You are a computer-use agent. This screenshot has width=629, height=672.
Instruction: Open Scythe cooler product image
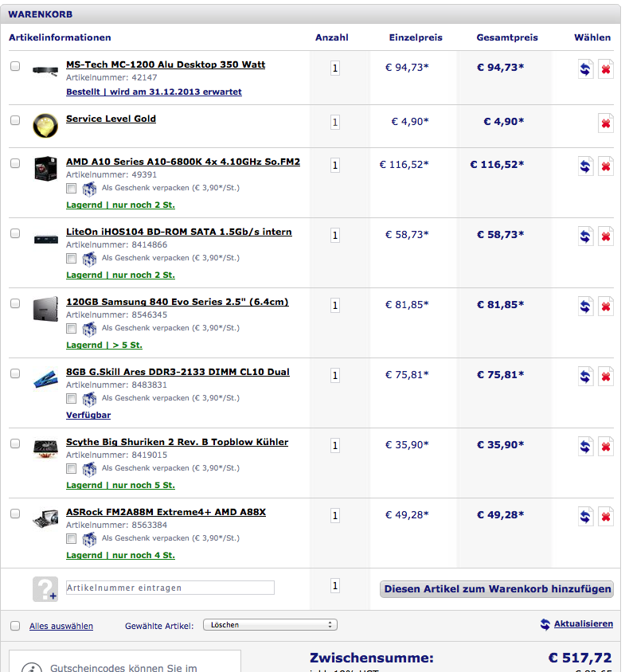point(45,449)
